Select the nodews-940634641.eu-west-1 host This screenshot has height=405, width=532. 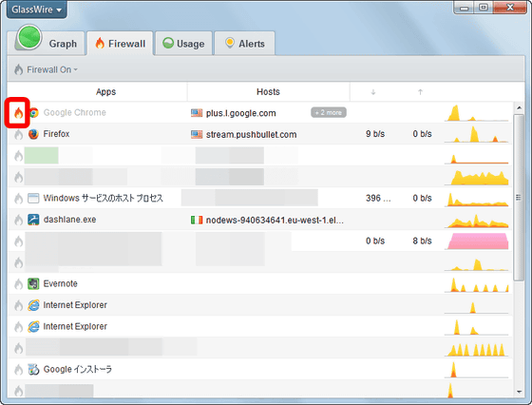[x=275, y=220]
